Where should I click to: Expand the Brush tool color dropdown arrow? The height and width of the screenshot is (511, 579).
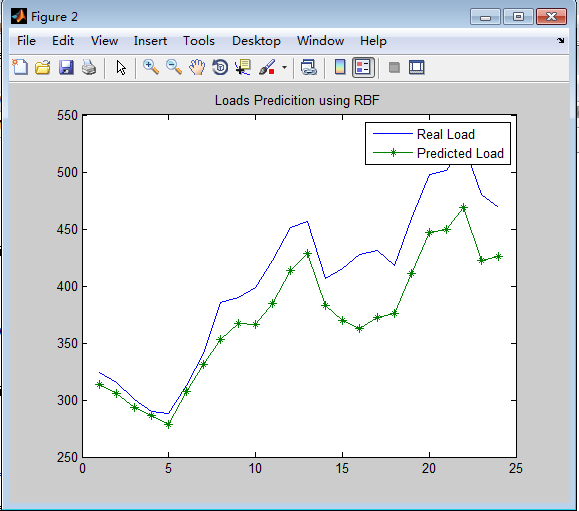[x=284, y=68]
